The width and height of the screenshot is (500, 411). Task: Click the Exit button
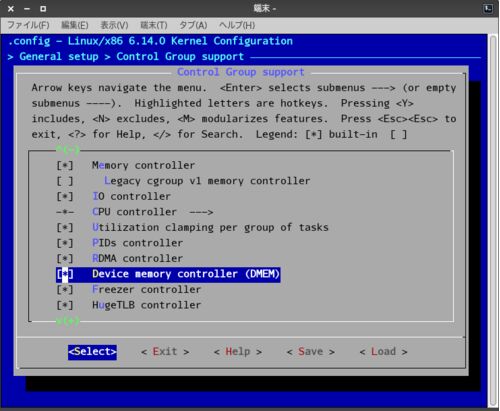coord(165,352)
